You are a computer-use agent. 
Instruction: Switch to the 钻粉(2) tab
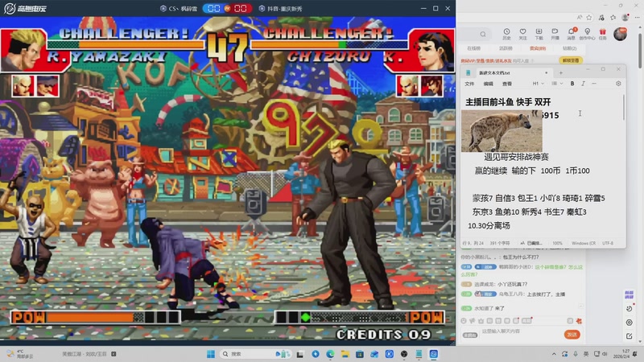[569, 48]
